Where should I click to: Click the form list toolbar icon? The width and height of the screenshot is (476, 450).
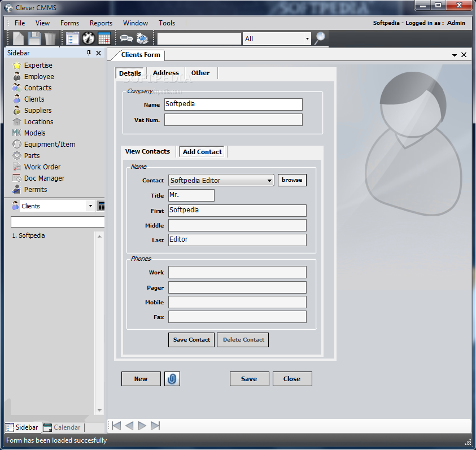72,38
